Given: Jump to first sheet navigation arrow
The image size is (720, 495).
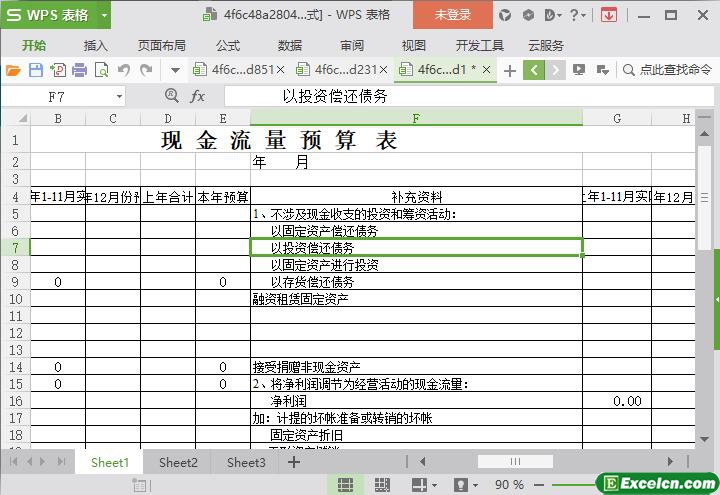Looking at the screenshot, I should pyautogui.click(x=13, y=461).
